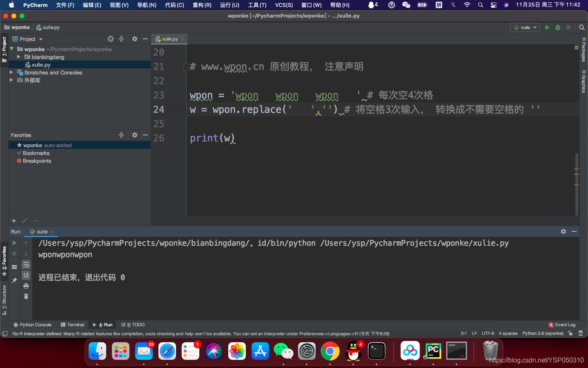Close the xulie run tab
588x368 pixels.
pyautogui.click(x=52, y=232)
